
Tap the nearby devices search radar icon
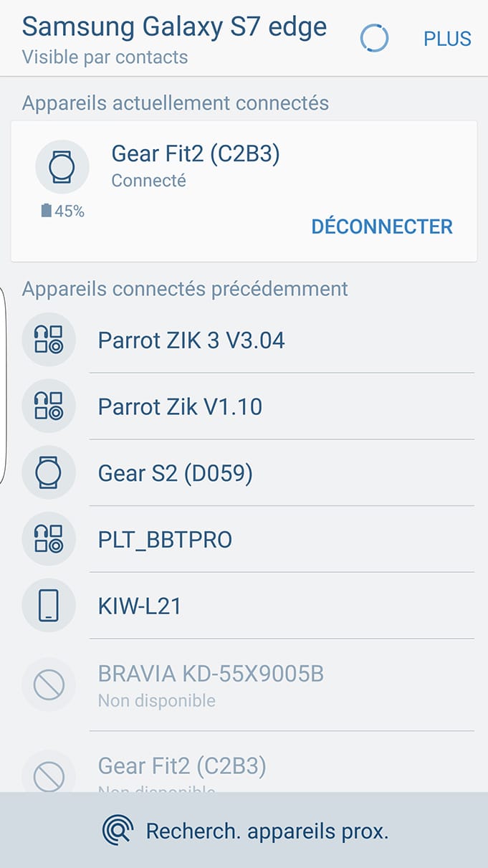pos(118,831)
